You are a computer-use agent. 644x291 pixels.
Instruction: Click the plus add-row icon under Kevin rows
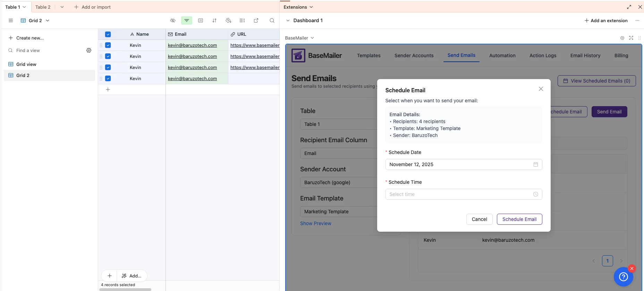click(108, 89)
